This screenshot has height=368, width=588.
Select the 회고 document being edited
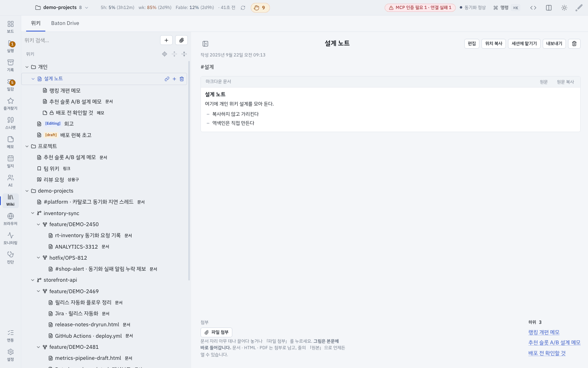tap(69, 124)
